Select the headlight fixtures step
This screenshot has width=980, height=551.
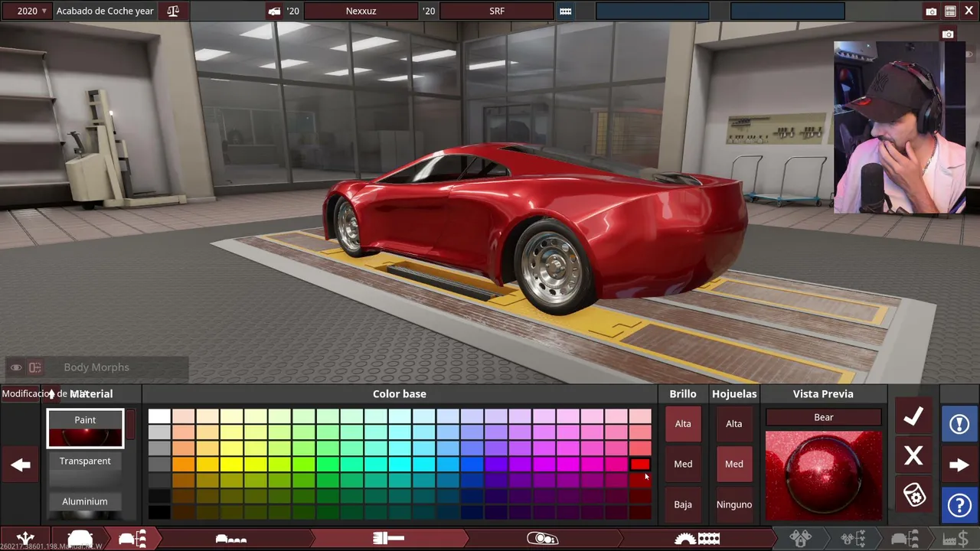pos(542,539)
